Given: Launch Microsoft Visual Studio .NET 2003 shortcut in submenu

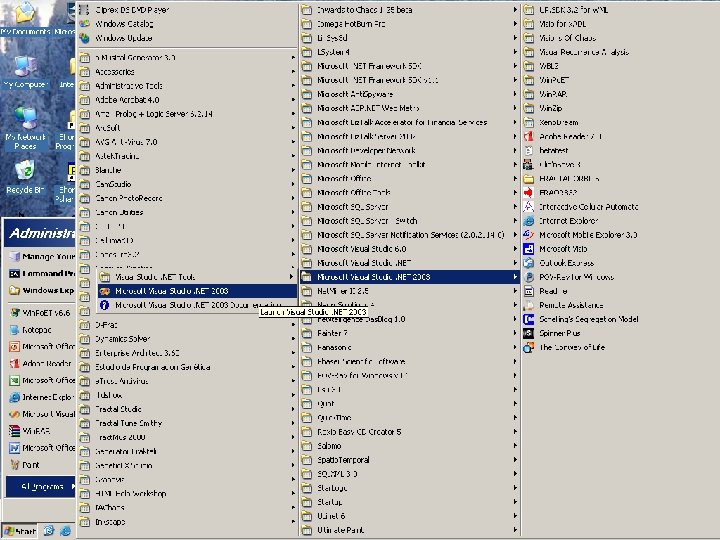Looking at the screenshot, I should coord(197,291).
